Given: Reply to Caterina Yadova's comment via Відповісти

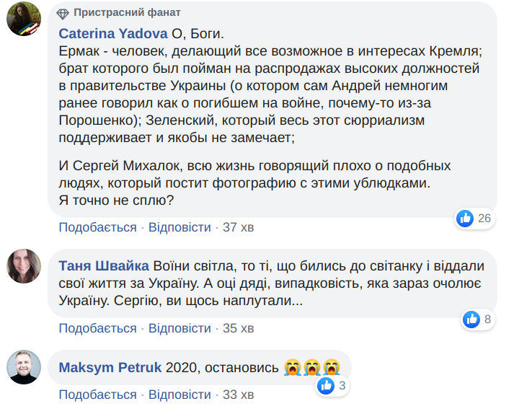Looking at the screenshot, I should [x=179, y=227].
